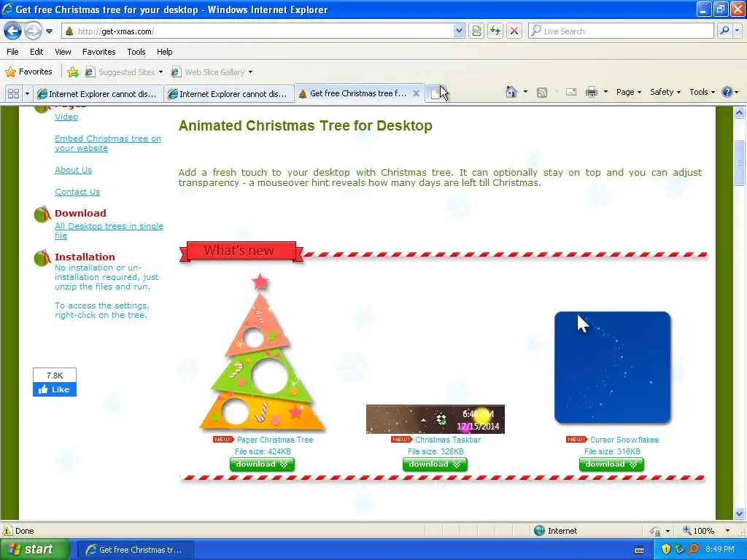
Task: Click the Help question mark icon
Action: point(727,92)
